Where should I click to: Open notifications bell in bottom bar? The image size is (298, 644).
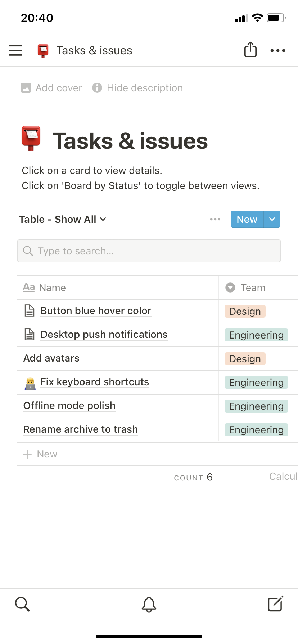coord(149,604)
